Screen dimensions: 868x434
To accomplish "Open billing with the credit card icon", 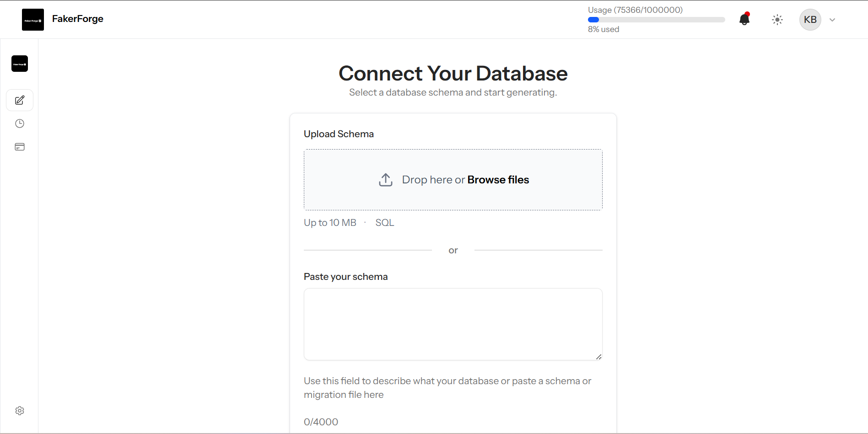I will 19,147.
